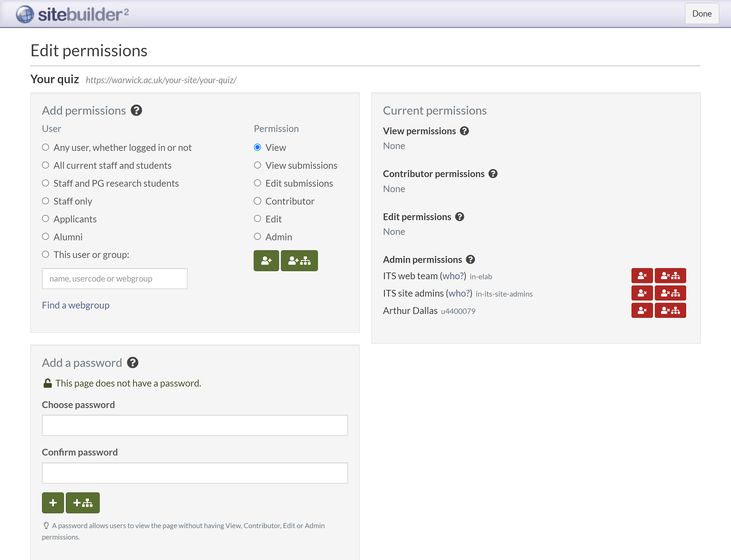Focus the name, usercode or webgroup field

click(x=115, y=278)
